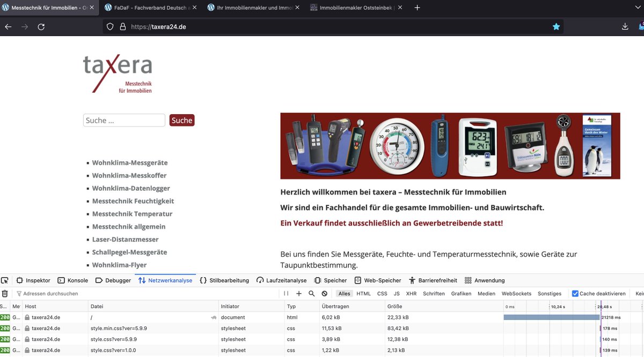Open Laser-Distanzmesser category

(126, 240)
